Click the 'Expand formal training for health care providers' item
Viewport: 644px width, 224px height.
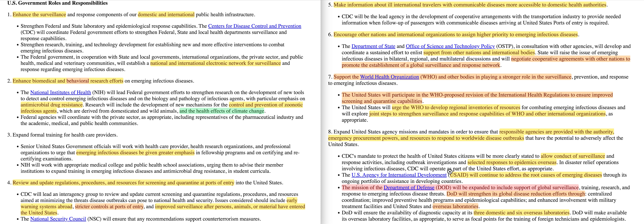point(65,135)
